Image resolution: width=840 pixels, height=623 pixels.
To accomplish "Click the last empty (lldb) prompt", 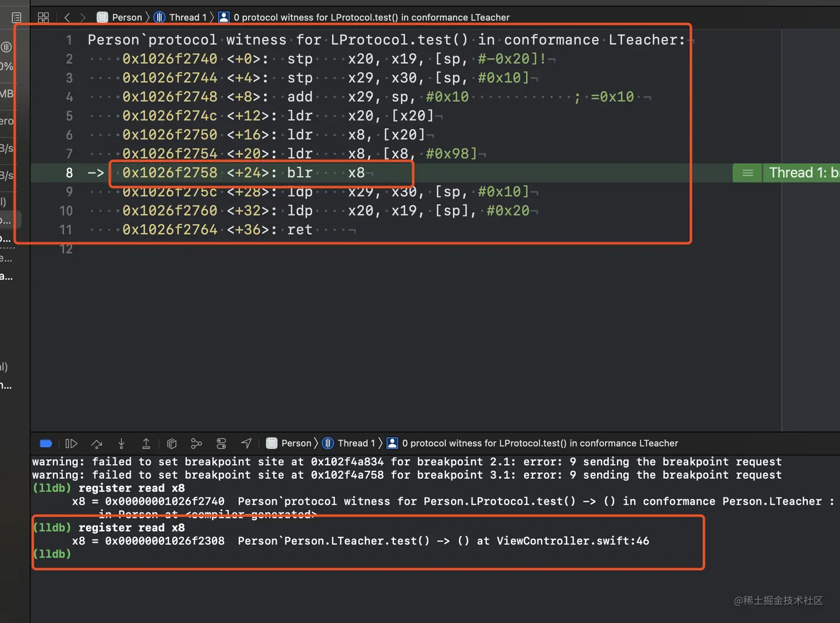I will 52,554.
